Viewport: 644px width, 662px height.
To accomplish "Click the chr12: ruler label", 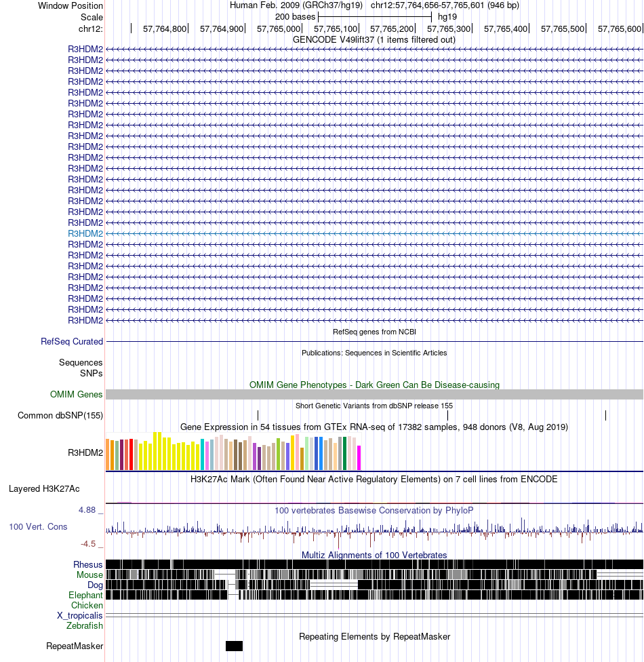I will click(x=90, y=28).
